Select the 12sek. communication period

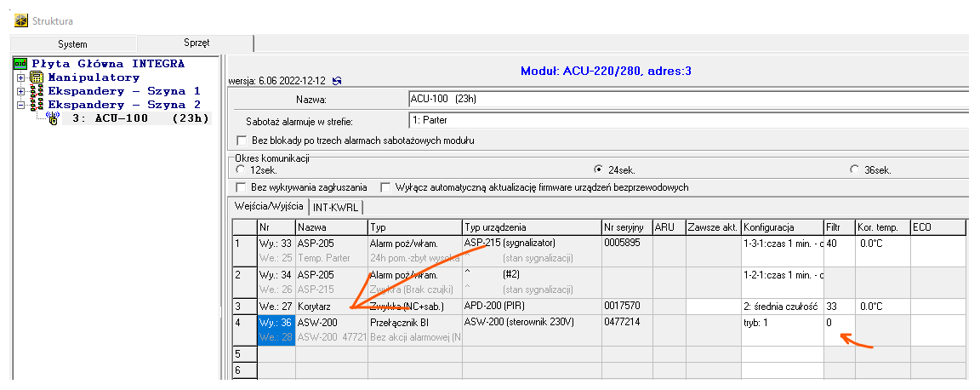(240, 170)
